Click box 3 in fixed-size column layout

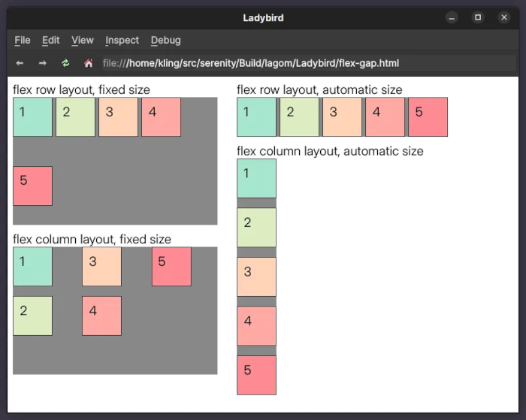click(x=101, y=267)
